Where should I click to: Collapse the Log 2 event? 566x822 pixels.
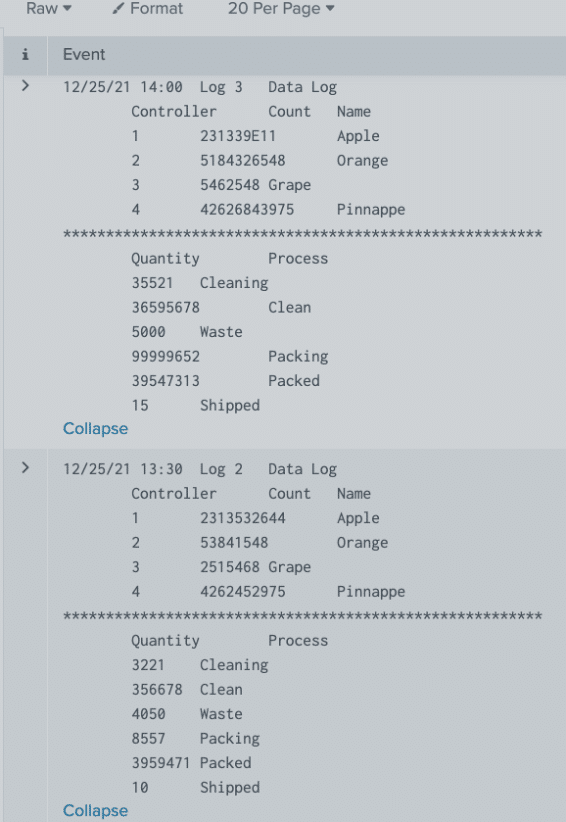tap(95, 810)
